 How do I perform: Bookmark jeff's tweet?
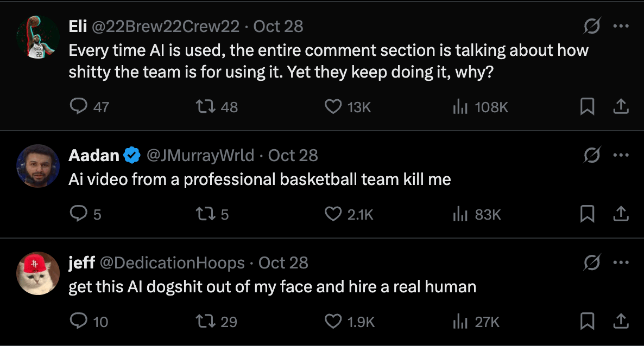(587, 321)
